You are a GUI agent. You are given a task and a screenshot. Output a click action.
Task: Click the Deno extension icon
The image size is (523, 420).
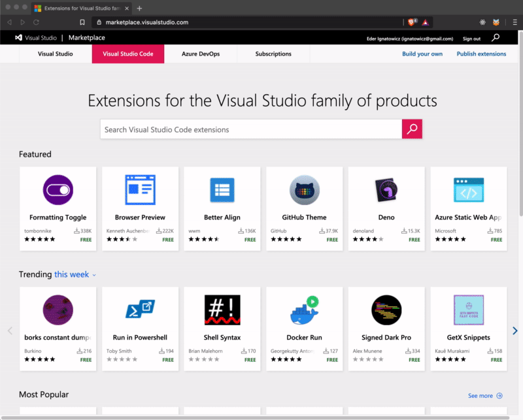click(386, 190)
